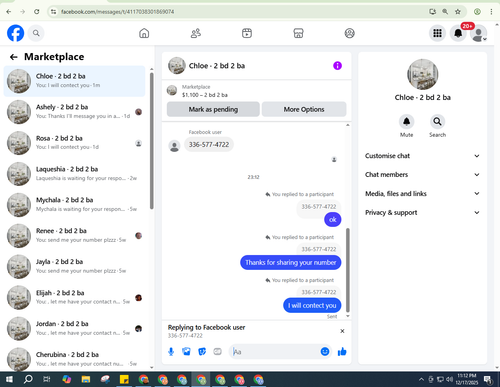The width and height of the screenshot is (500, 387).
Task: Open Task View on the taskbar
Action: tap(47, 379)
